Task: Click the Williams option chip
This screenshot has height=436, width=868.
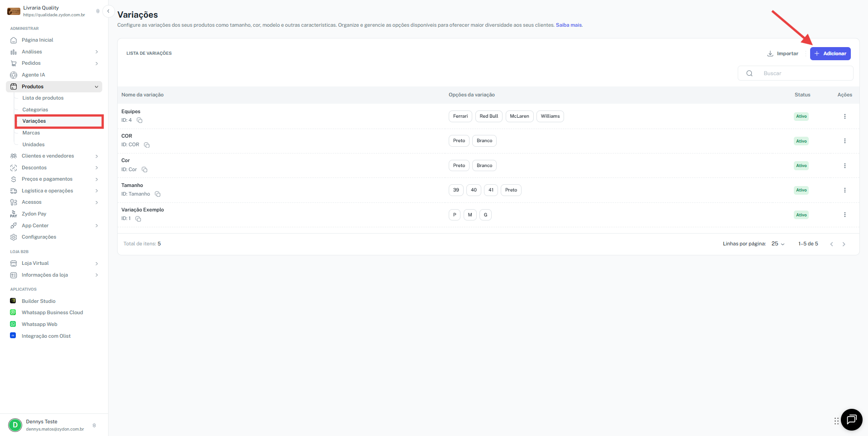Action: (550, 116)
